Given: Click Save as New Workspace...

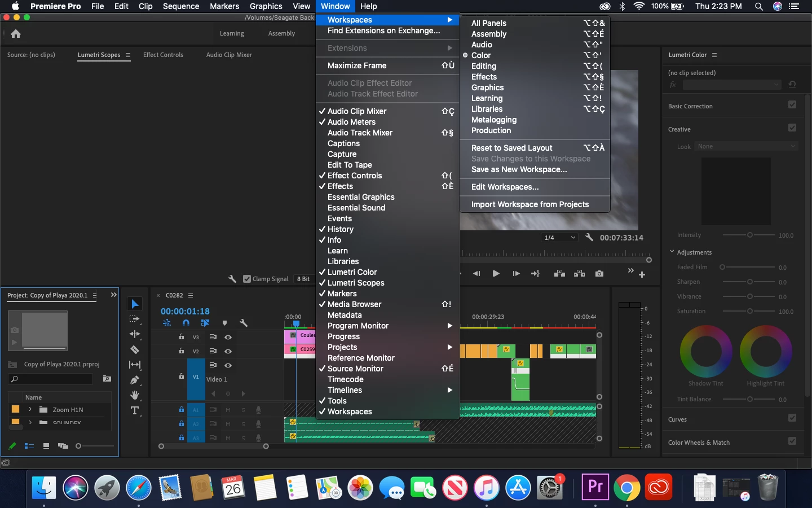Looking at the screenshot, I should 519,169.
